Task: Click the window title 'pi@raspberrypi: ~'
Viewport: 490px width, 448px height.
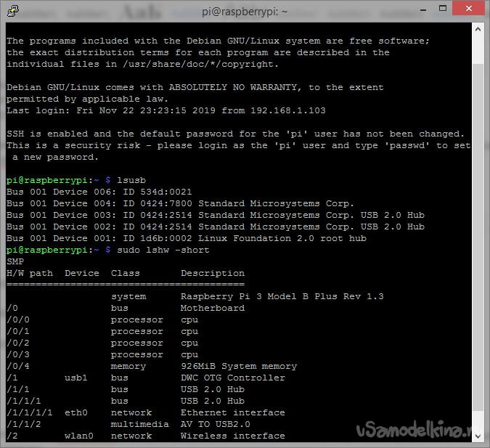Action: [x=245, y=12]
